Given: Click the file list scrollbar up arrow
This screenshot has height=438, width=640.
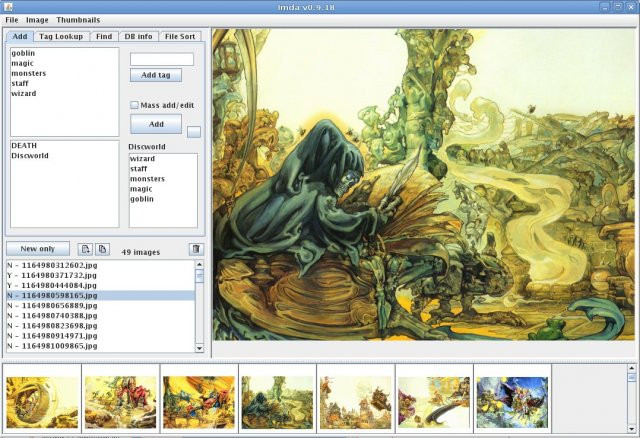Looking at the screenshot, I should tap(200, 265).
